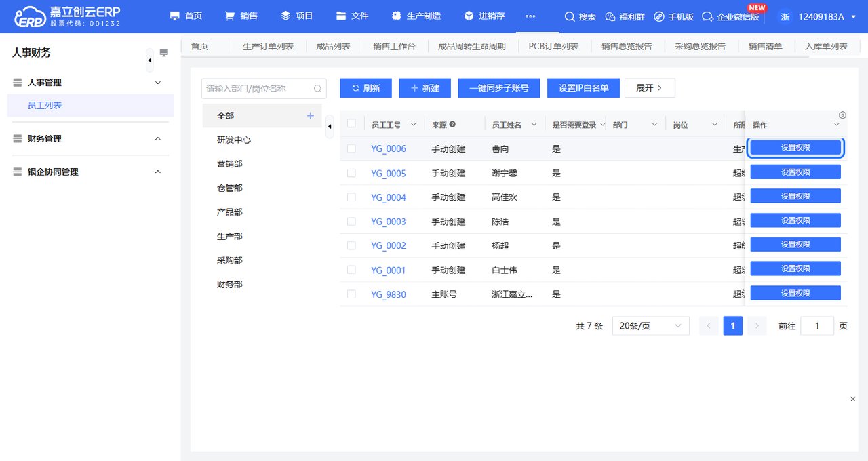Screen dimensions: 868x461
Task: Go to the next page arrow
Action: click(x=757, y=326)
